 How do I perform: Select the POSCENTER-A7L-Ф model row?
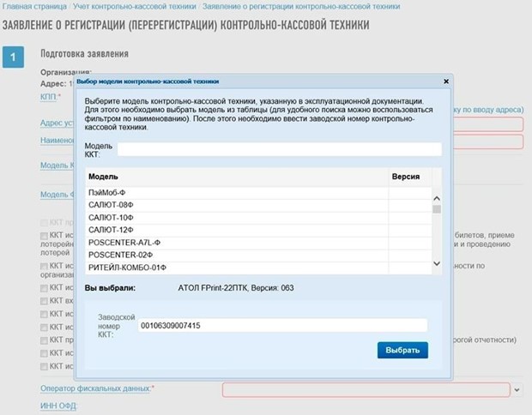258,243
